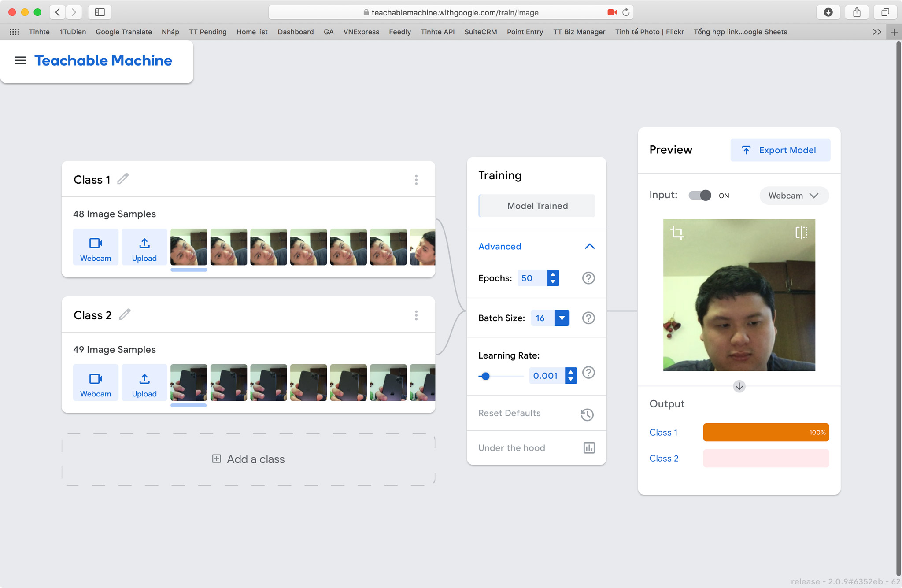Click the crop icon on preview video
This screenshot has width=902, height=588.
677,233
